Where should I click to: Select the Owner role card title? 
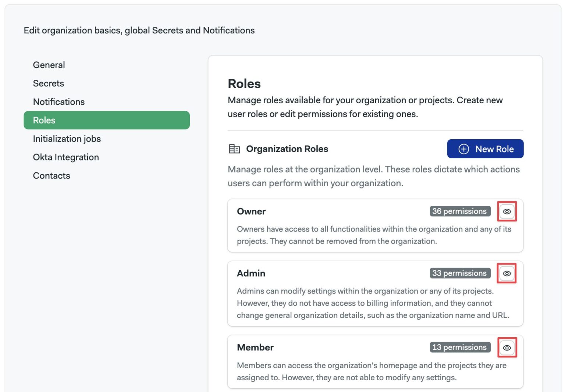click(x=251, y=211)
